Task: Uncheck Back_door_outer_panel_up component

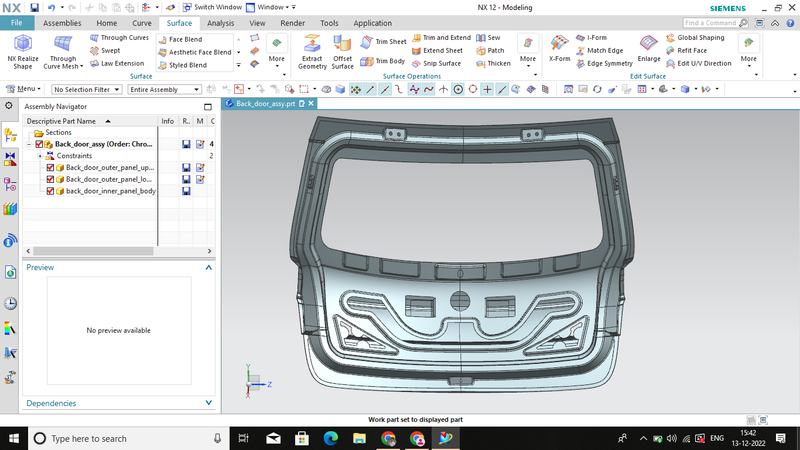Action: pos(50,167)
